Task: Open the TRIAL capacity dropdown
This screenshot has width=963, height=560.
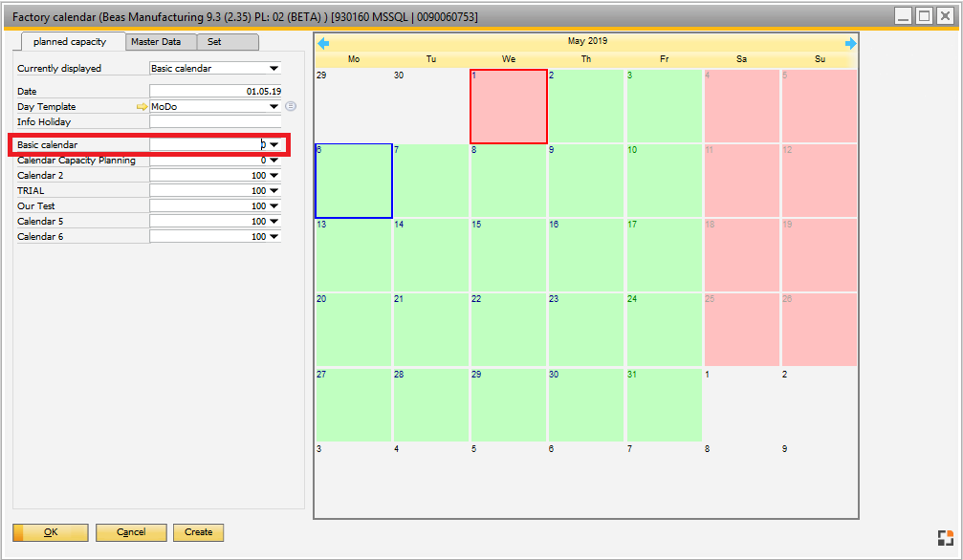Action: [274, 190]
